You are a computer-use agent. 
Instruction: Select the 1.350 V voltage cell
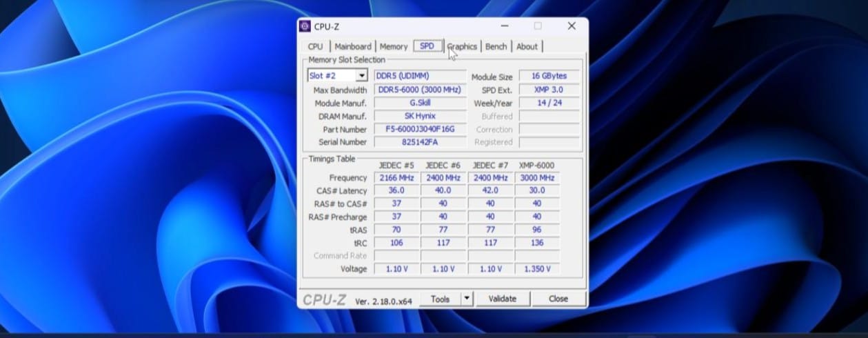[537, 269]
